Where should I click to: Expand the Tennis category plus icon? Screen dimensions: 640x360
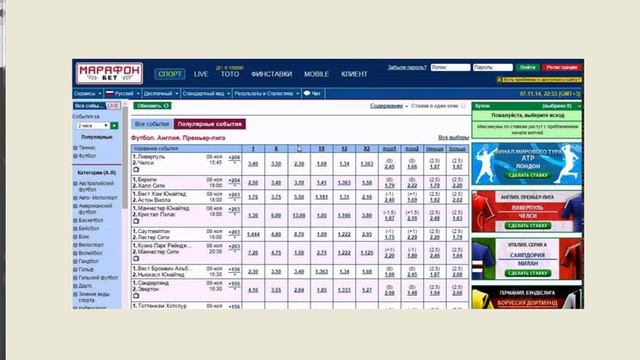pos(75,148)
